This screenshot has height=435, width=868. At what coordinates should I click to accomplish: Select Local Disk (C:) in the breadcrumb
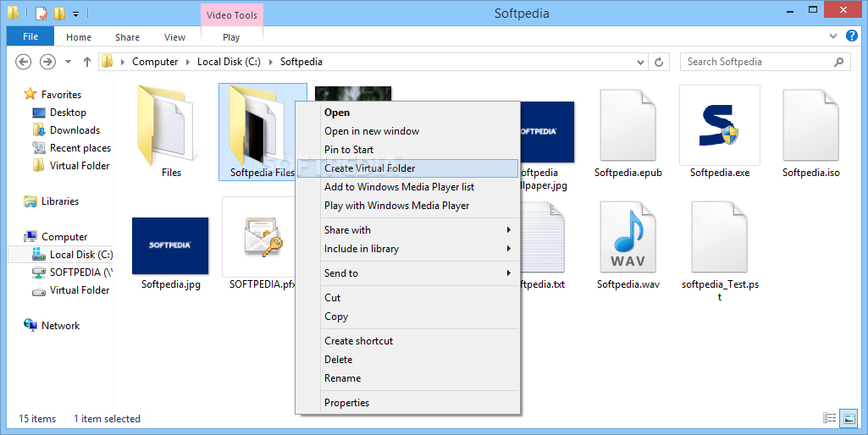[229, 62]
